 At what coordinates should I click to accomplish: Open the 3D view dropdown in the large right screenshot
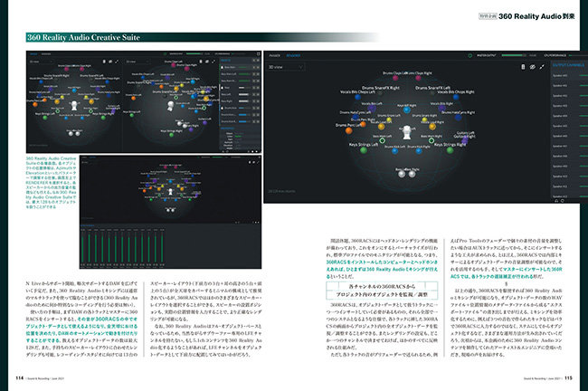(x=285, y=67)
